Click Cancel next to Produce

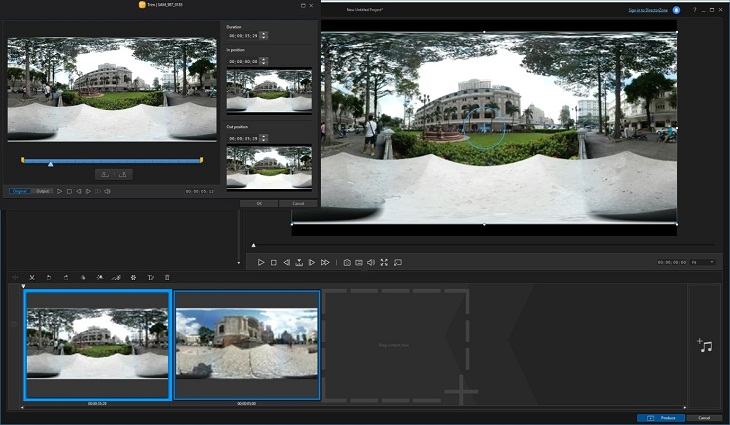[704, 418]
